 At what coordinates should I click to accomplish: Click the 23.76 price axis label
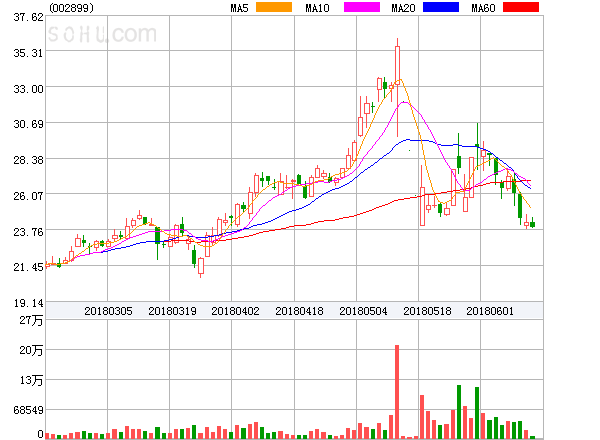point(28,232)
